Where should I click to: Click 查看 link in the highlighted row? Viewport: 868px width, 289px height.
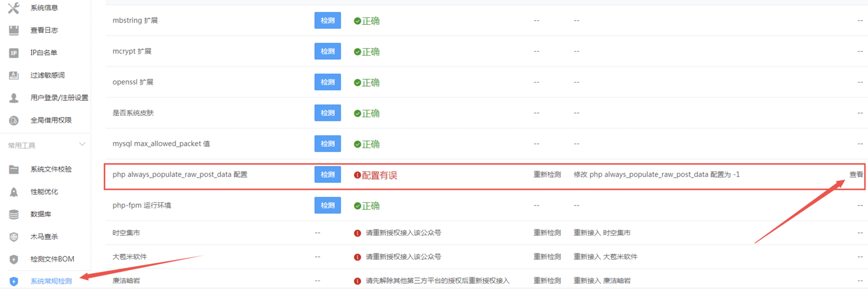coord(856,174)
